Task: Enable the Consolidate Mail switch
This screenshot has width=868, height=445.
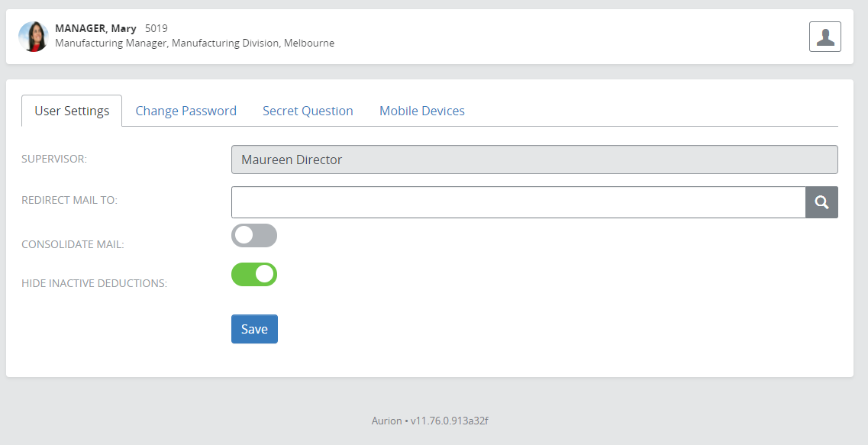Action: tap(253, 236)
